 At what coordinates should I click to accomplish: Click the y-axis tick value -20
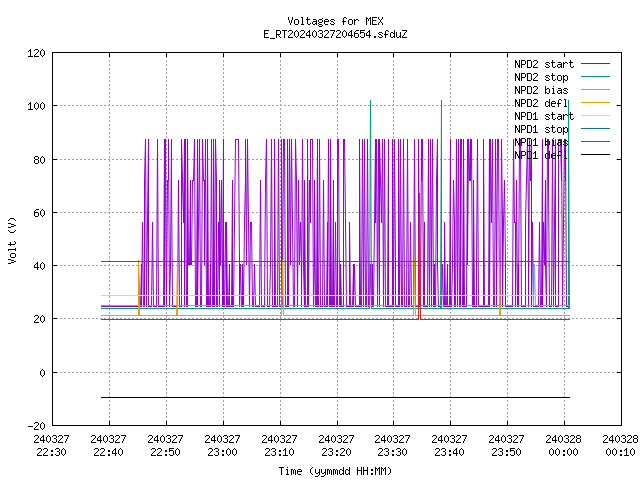pyautogui.click(x=36, y=426)
